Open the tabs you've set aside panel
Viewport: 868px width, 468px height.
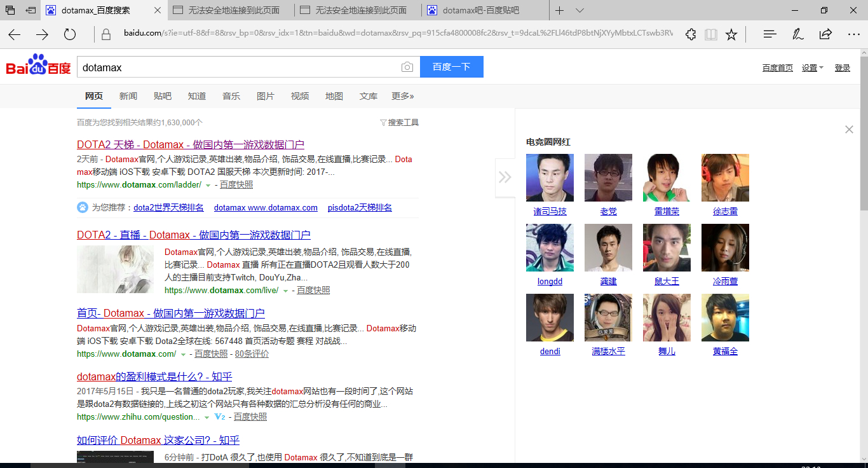pyautogui.click(x=10, y=10)
